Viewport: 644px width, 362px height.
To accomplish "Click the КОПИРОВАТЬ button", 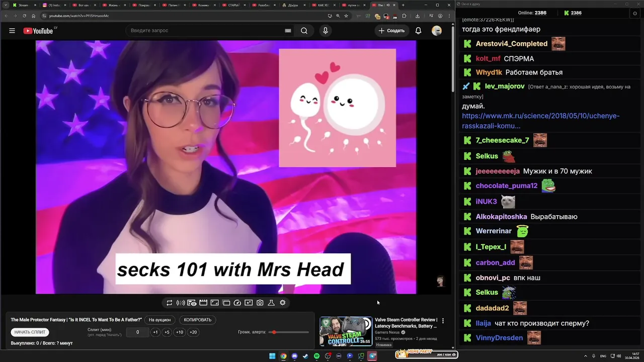I will (198, 320).
